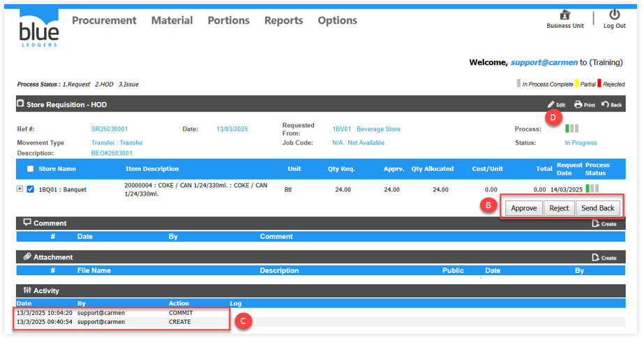Click the Blue Ledgers logo

coord(39,28)
